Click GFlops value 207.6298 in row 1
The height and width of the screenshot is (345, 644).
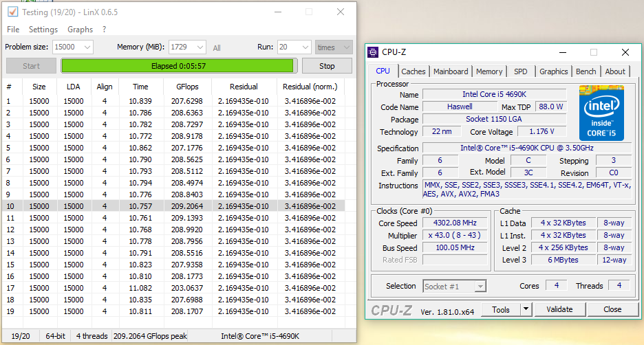pos(187,101)
